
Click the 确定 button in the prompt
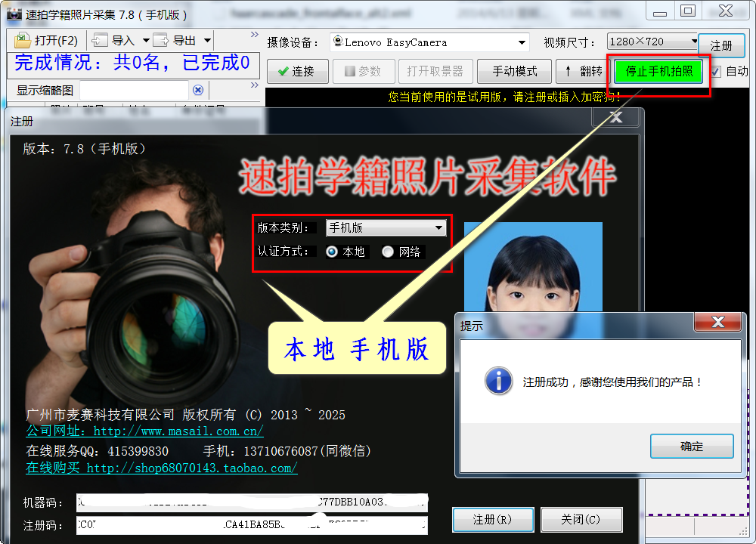(x=692, y=447)
